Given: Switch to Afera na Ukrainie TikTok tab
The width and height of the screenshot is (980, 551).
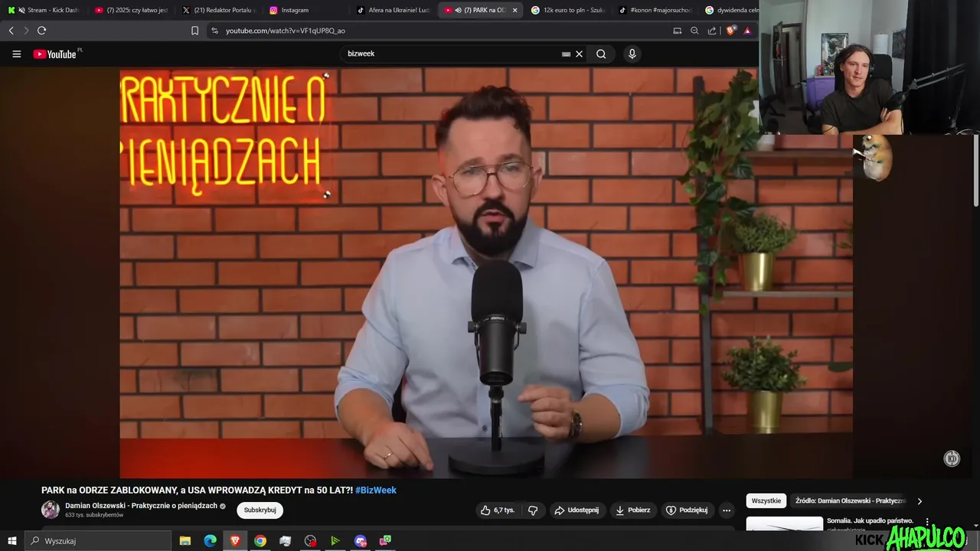Looking at the screenshot, I should click(x=394, y=10).
